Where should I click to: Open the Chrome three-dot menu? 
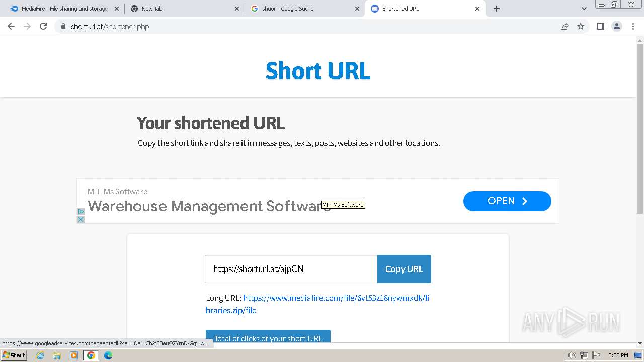633,27
